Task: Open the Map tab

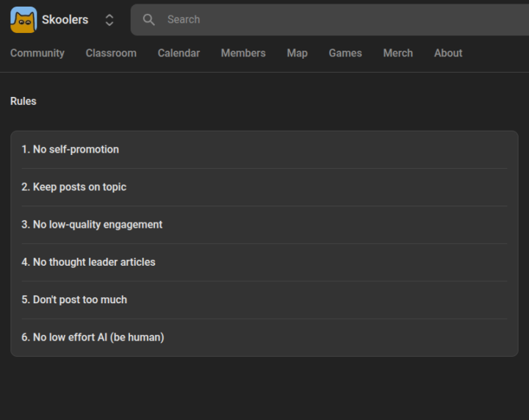Action: click(297, 53)
